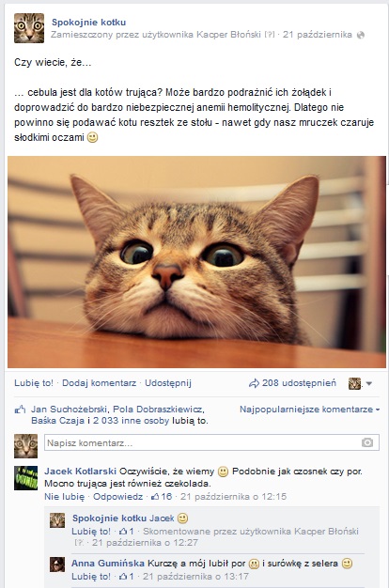Click the globe privacy icon beside the date
Screen dimensions: 389x588
361,36
